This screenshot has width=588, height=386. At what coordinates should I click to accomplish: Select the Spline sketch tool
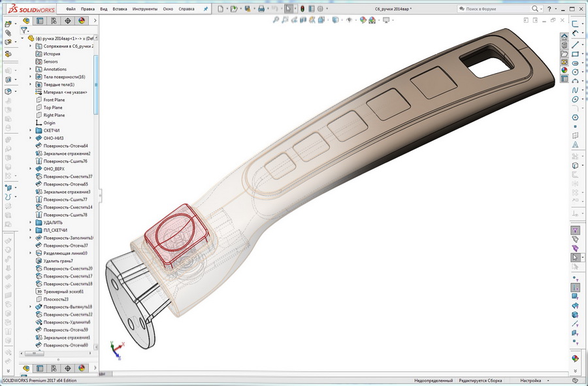click(575, 90)
